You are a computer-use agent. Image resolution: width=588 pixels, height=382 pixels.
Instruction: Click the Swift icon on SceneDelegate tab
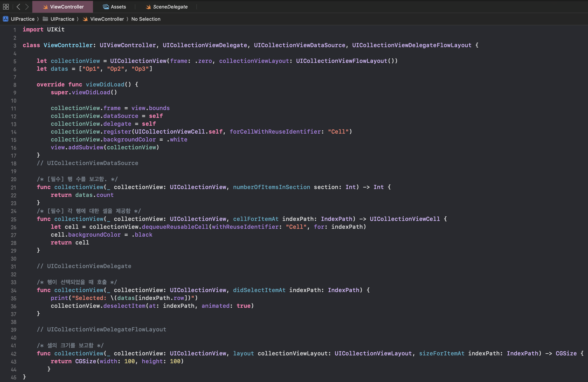[x=148, y=7]
